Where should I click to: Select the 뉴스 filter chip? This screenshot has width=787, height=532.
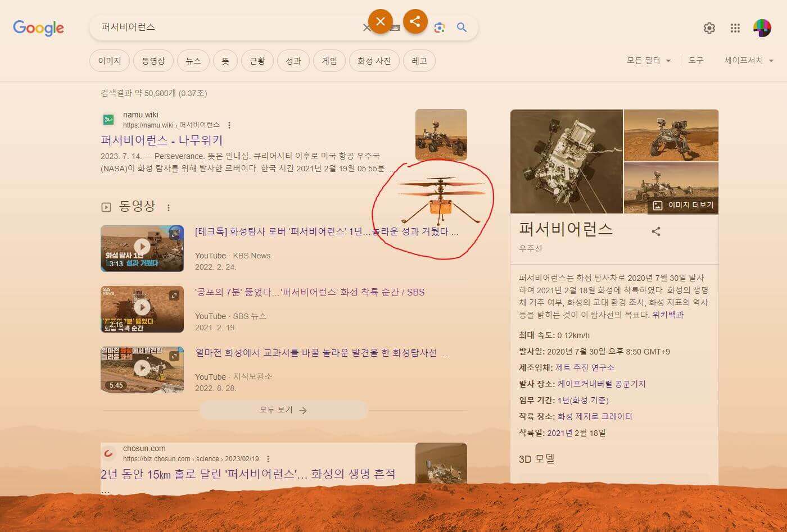(x=193, y=61)
